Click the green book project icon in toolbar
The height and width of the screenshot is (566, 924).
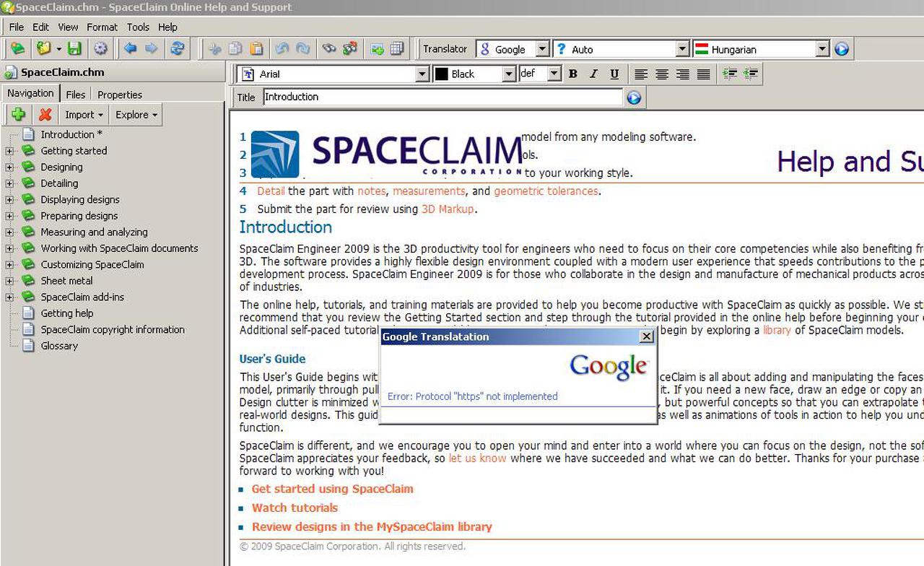click(17, 48)
